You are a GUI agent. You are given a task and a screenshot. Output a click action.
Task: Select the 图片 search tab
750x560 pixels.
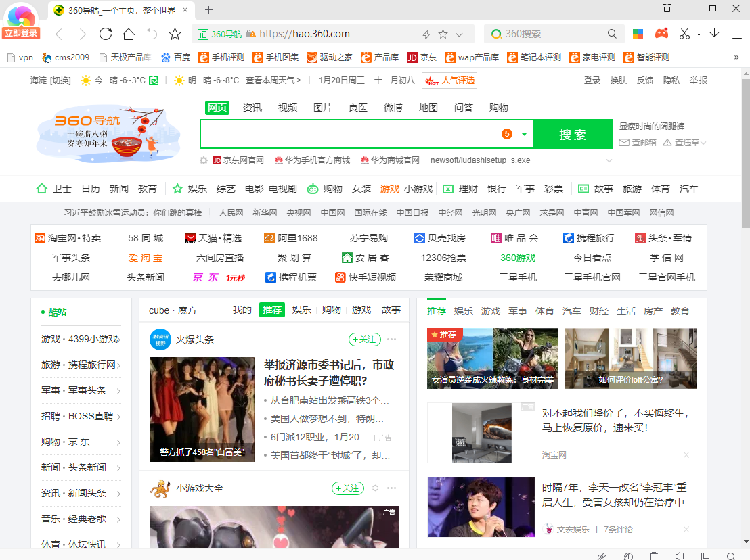click(323, 108)
